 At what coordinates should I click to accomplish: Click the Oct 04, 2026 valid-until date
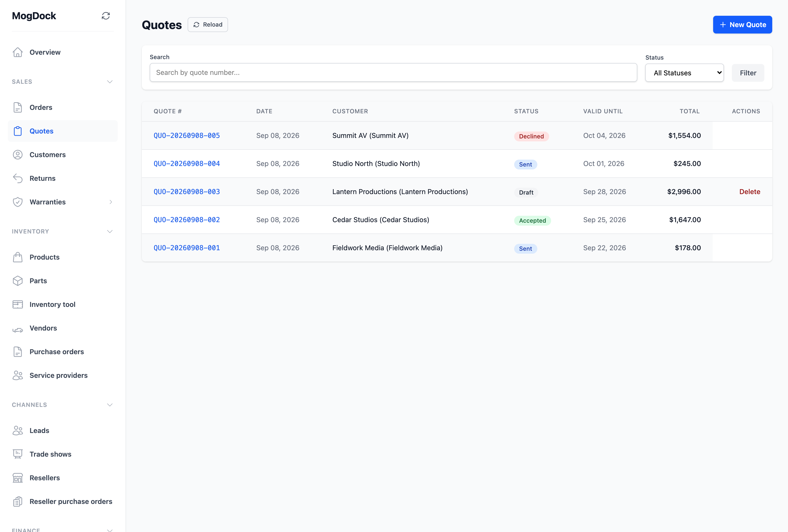[x=604, y=136]
